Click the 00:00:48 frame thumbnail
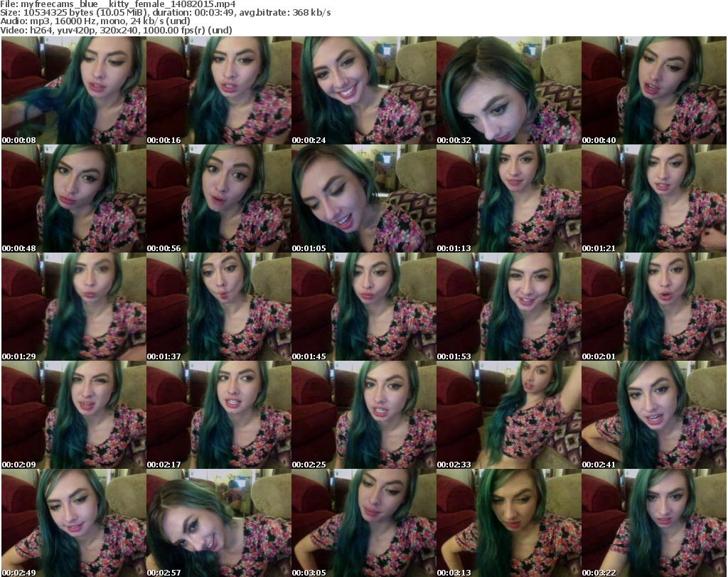This screenshot has width=728, height=577. [74, 198]
